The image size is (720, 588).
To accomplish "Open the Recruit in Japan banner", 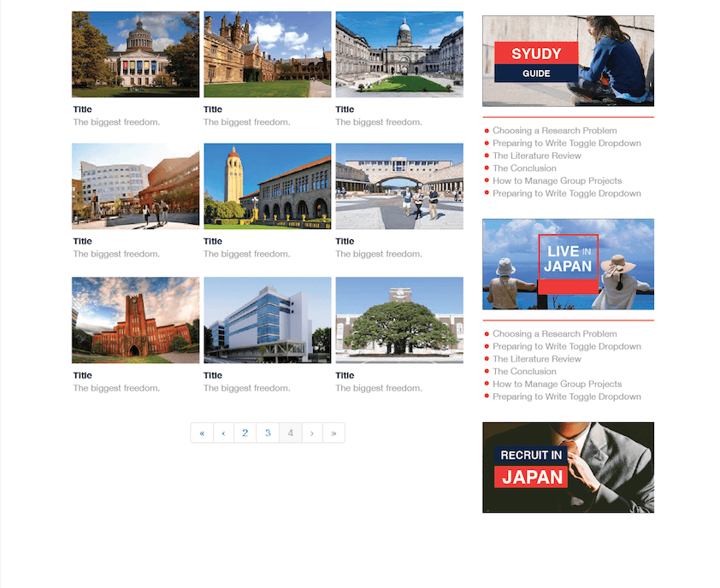I will pos(568,467).
